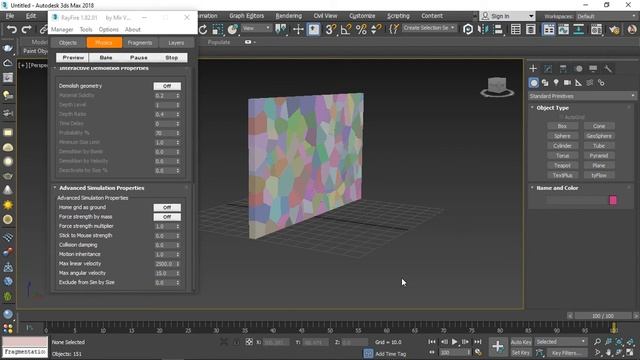Open the Workspaces Default dropdown

point(606,16)
